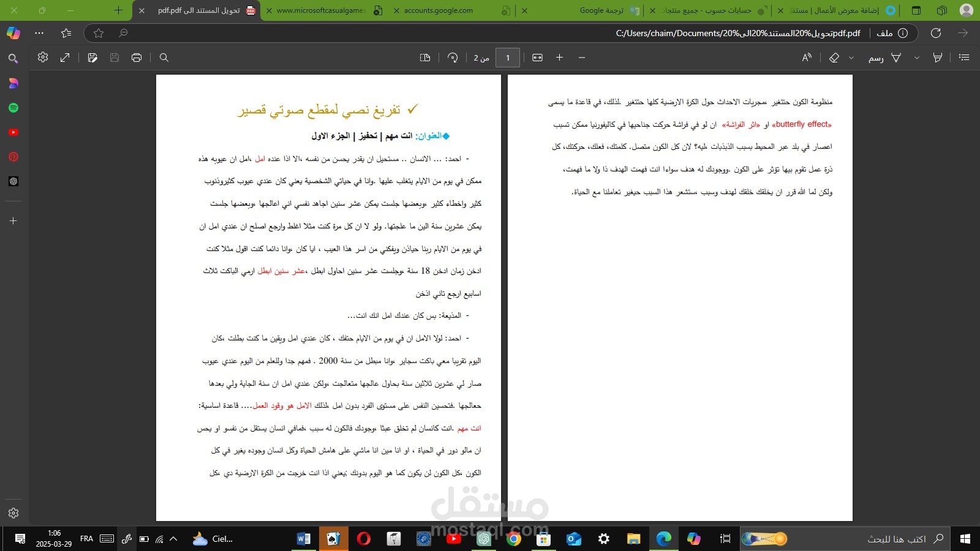
Task: Click the FRA language indicator
Action: tap(86, 539)
